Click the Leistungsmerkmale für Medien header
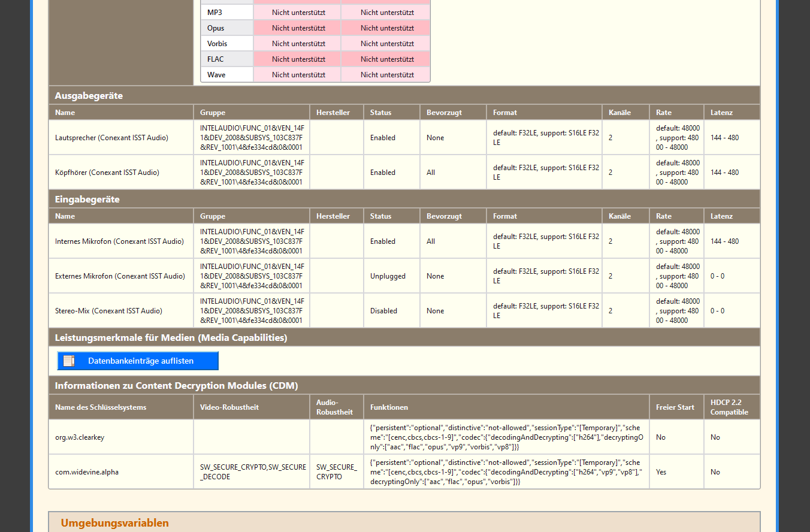The image size is (810, 532). [171, 338]
